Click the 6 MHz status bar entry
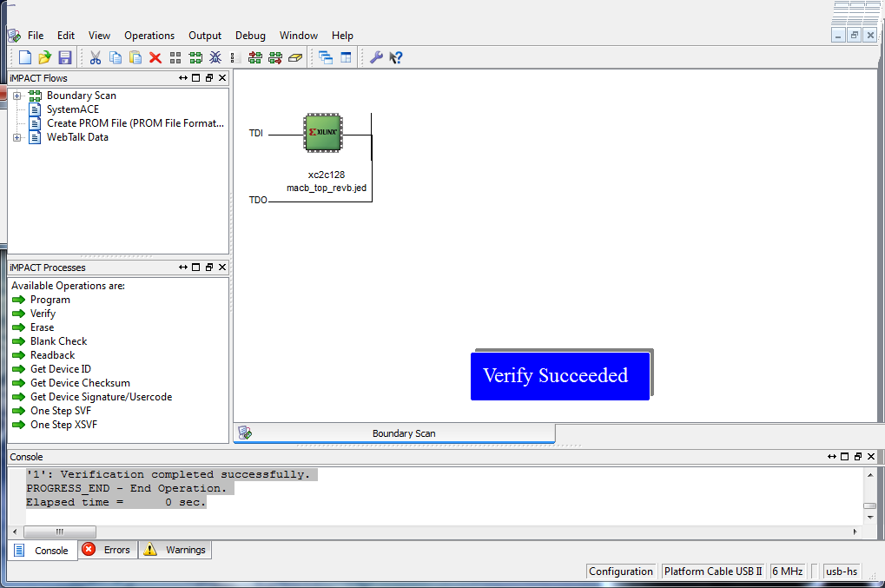The image size is (885, 588). pos(788,571)
